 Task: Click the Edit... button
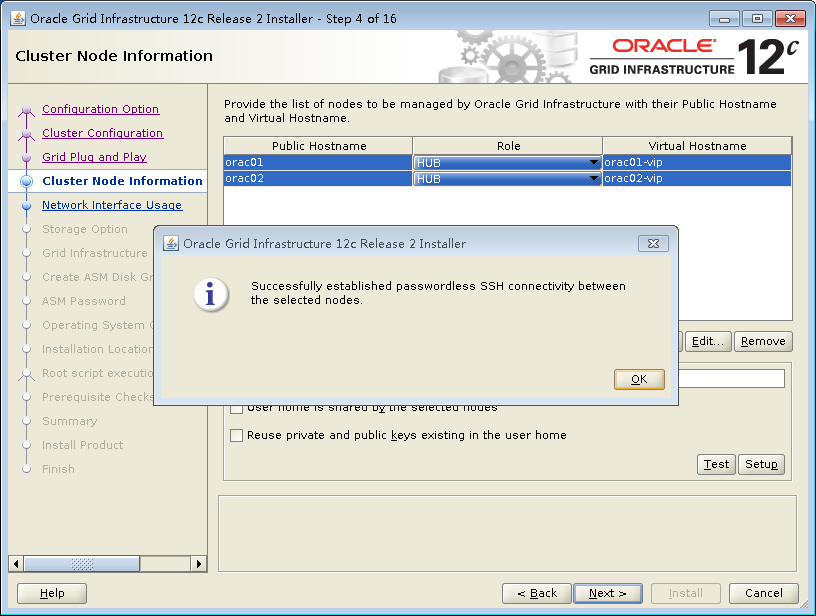click(x=708, y=341)
